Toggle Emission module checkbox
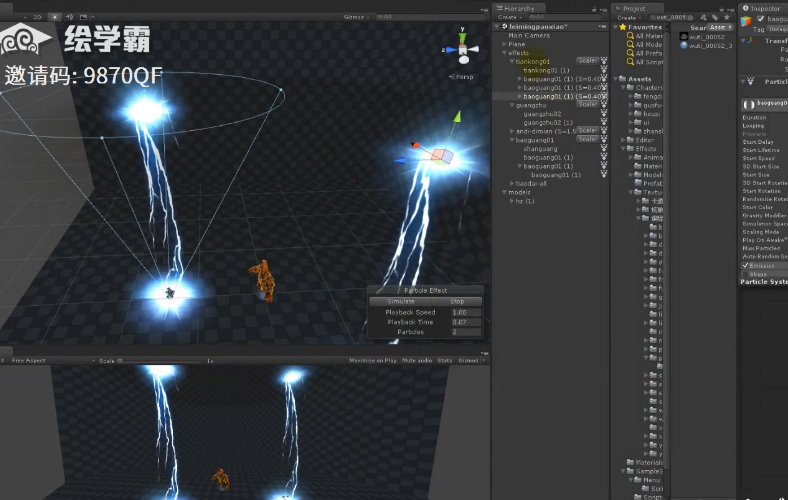 [745, 265]
